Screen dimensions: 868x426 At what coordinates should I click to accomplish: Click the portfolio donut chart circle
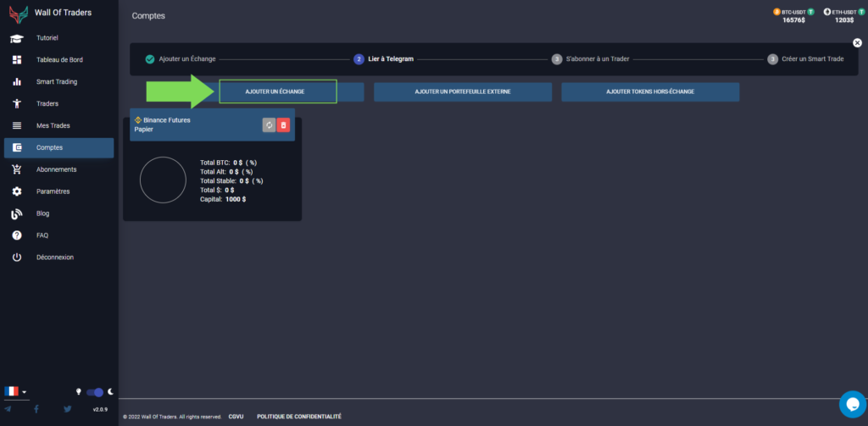(163, 180)
